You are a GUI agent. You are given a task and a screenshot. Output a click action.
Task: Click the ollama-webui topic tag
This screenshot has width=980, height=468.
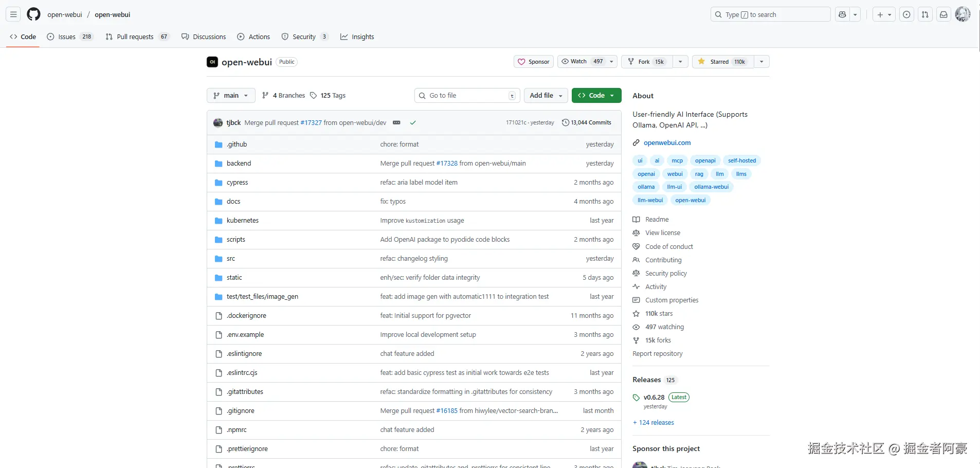(x=711, y=187)
